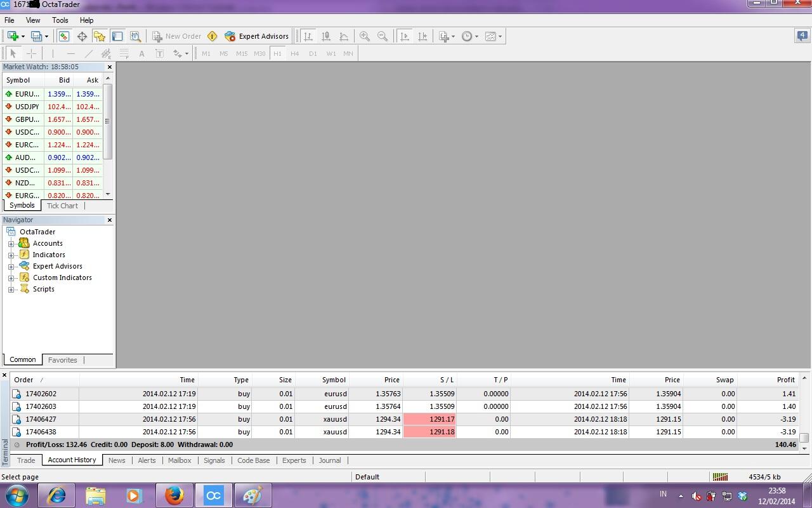Switch to the Journal tab
Screen dimensions: 812x508
point(329,460)
